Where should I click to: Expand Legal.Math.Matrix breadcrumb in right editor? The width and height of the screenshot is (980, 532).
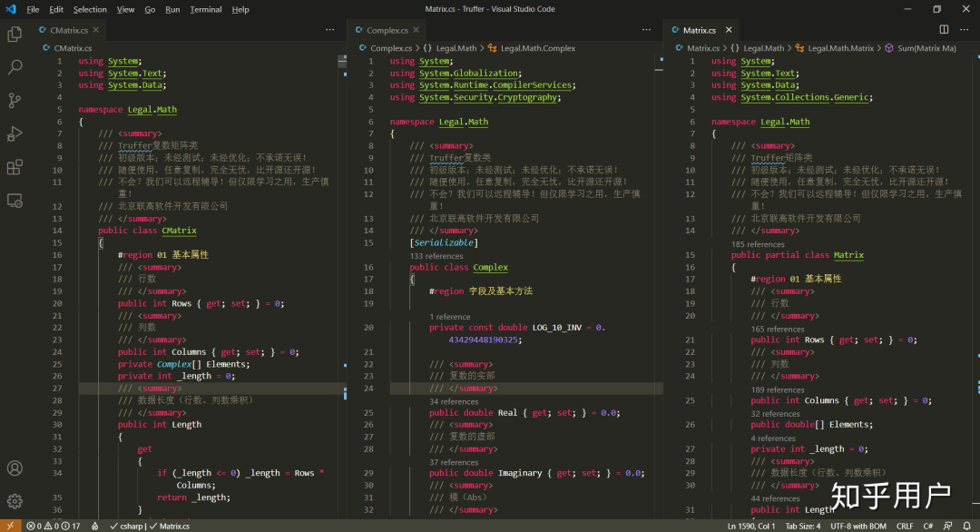(840, 48)
